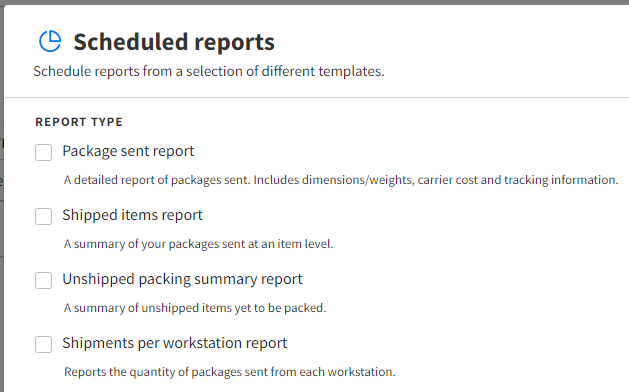The width and height of the screenshot is (629, 392).
Task: Click the grey overlay strip above the dialog
Action: point(314,2)
